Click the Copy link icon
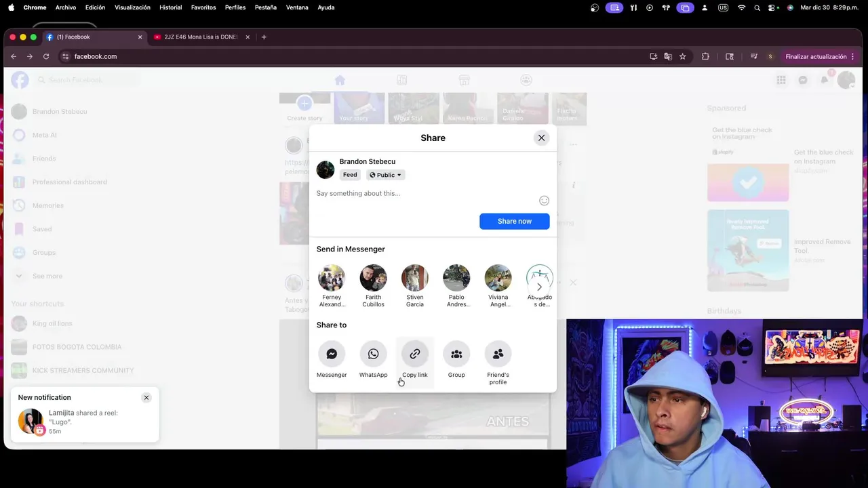868x488 pixels. coord(415,354)
